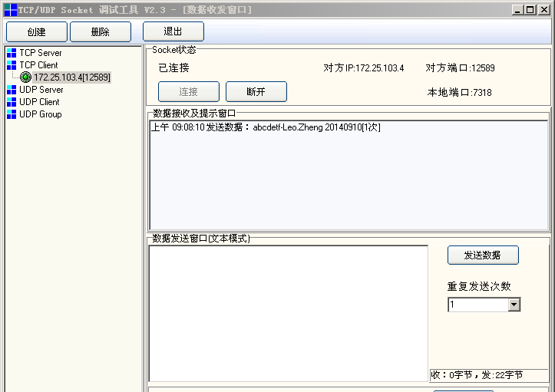Click the application icon in title bar
The height and width of the screenshot is (392, 555).
[x=10, y=10]
